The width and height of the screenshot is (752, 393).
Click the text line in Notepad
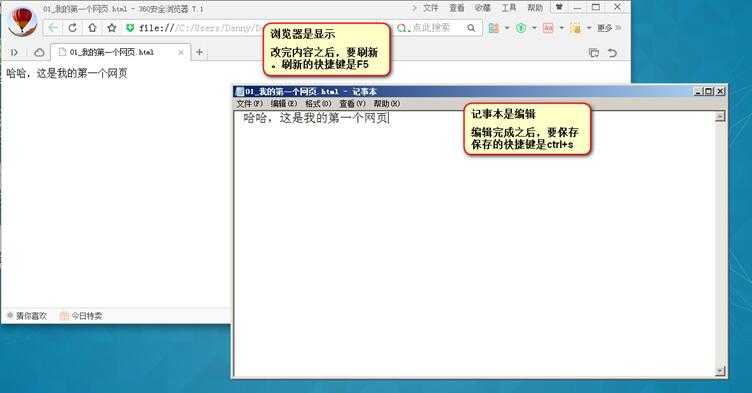tap(316, 118)
